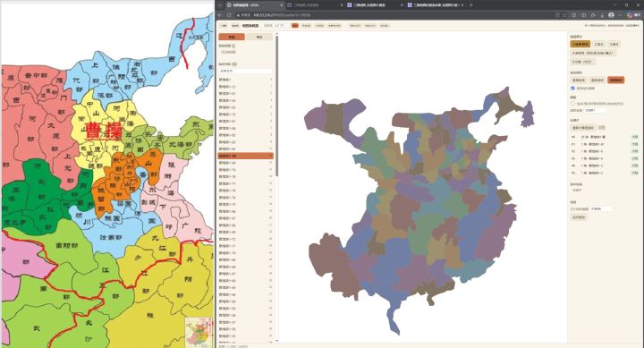This screenshot has height=348, width=644.
Task: Click the 南阳郡 label on the left map
Action: click(66, 245)
